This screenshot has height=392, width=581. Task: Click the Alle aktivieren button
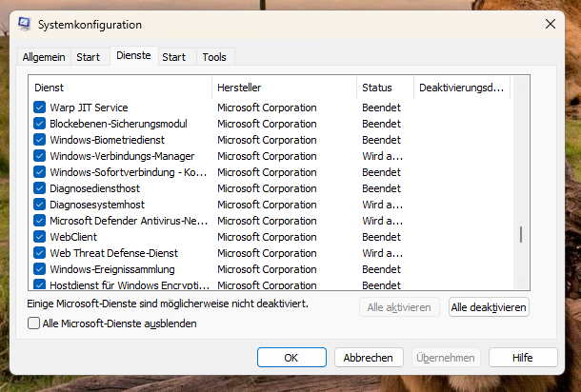coord(399,307)
